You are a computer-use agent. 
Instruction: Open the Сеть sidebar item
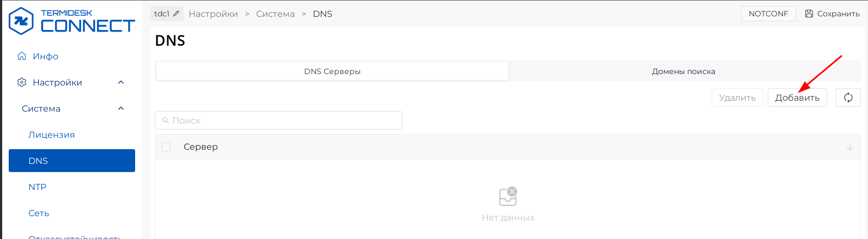pyautogui.click(x=39, y=213)
